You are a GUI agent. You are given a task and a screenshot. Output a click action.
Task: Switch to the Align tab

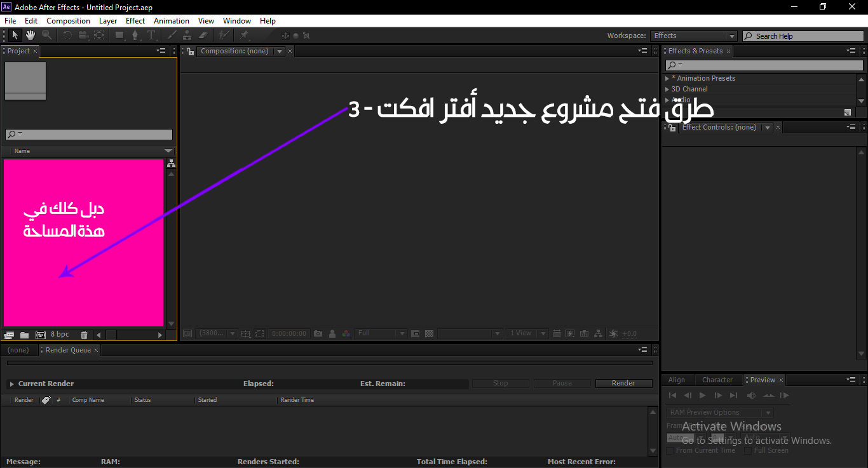(x=677, y=380)
